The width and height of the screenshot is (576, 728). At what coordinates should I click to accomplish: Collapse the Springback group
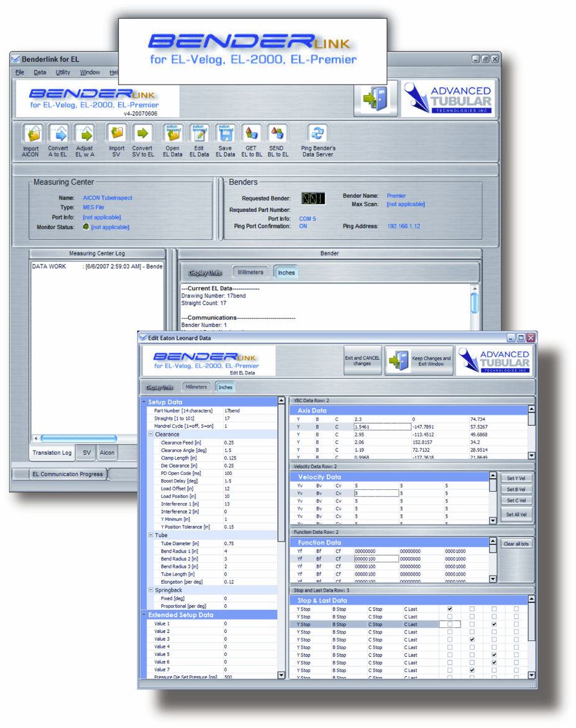point(150,589)
